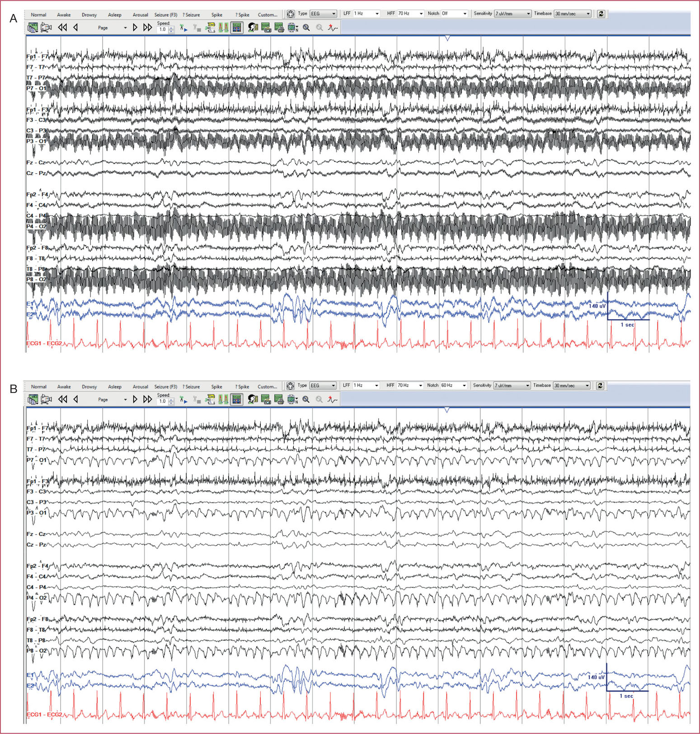Click the triangular time marker above panel A traces
700x734 pixels.
[447, 38]
